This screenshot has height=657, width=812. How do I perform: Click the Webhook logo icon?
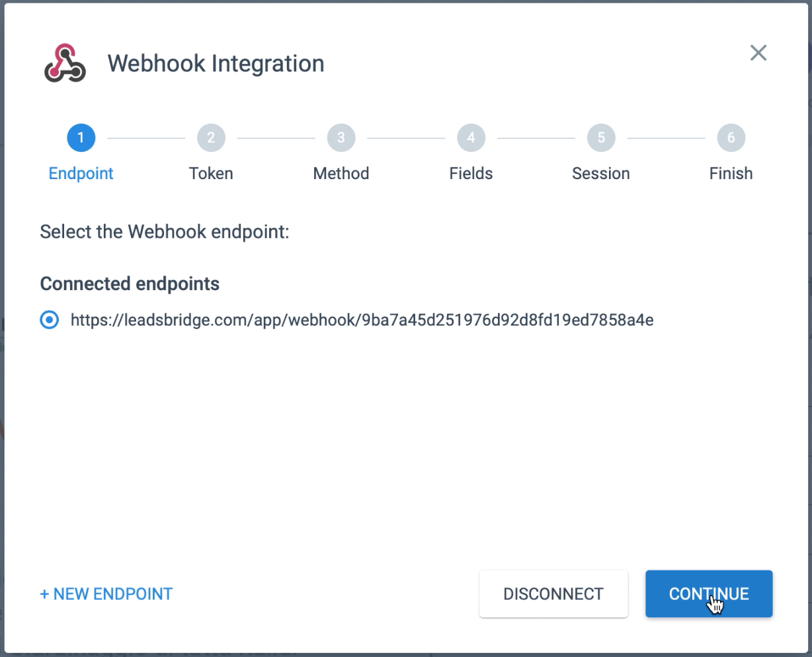click(65, 63)
